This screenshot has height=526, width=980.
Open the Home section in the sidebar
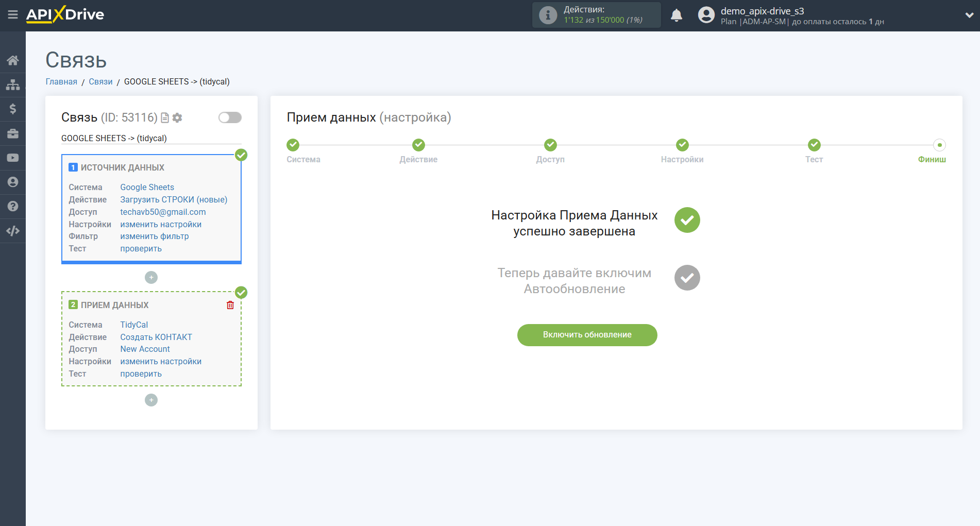13,60
